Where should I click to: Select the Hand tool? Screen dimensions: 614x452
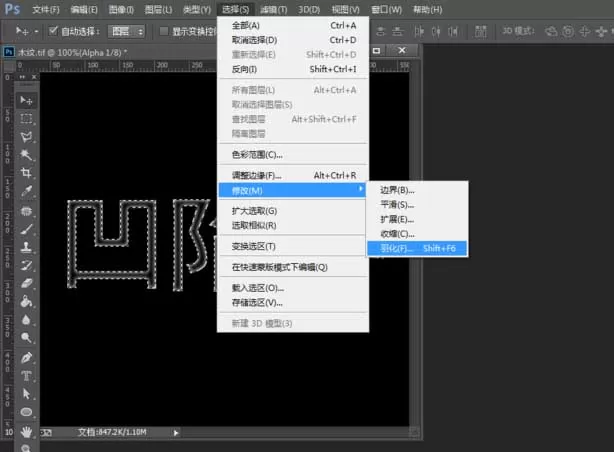click(26, 432)
